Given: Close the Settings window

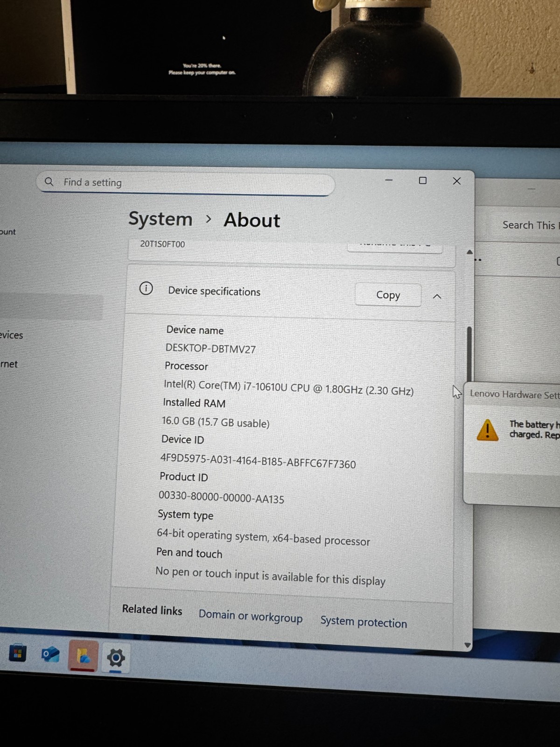Looking at the screenshot, I should point(457,181).
